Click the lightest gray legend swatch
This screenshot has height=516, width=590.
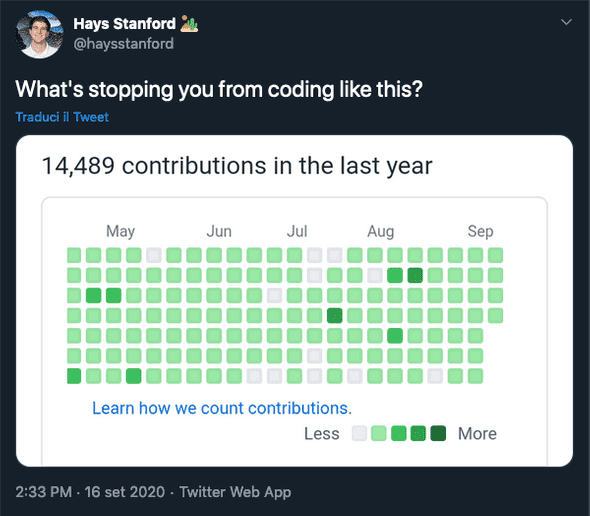359,433
